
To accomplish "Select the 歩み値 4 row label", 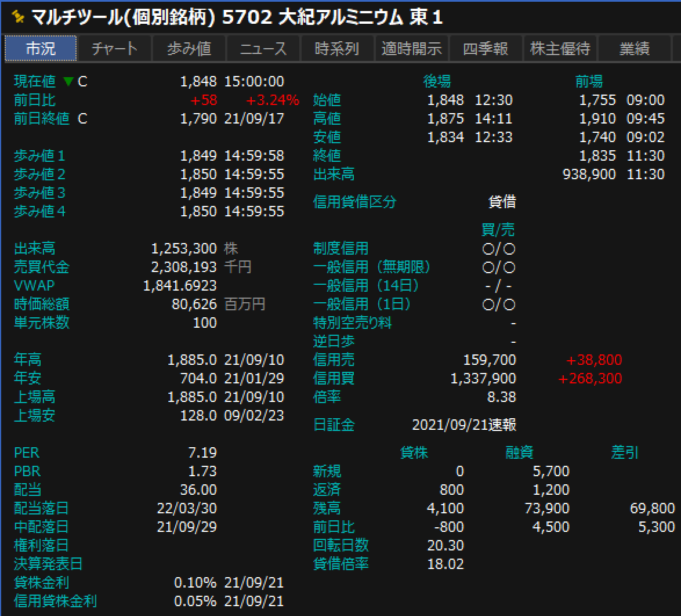I will pyautogui.click(x=39, y=211).
